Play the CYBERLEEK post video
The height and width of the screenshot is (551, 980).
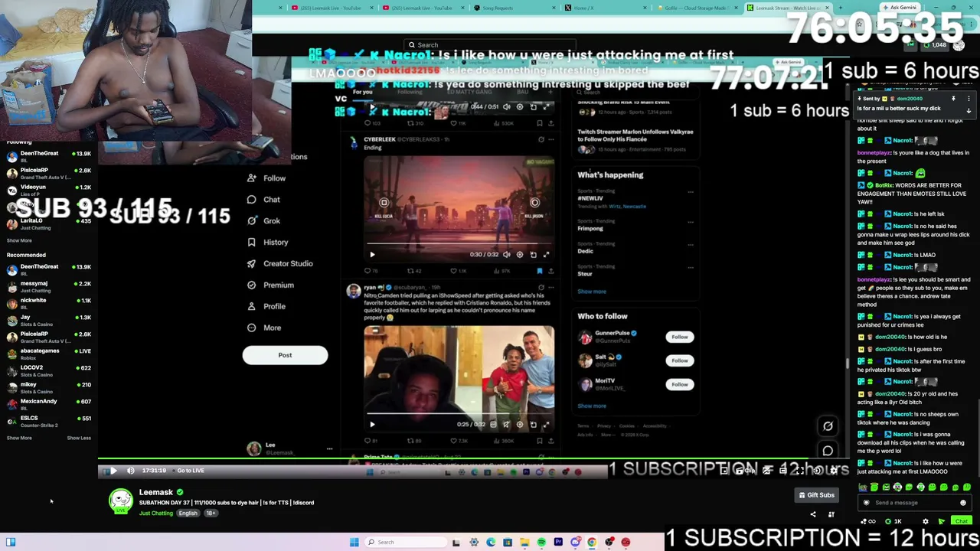tap(373, 254)
